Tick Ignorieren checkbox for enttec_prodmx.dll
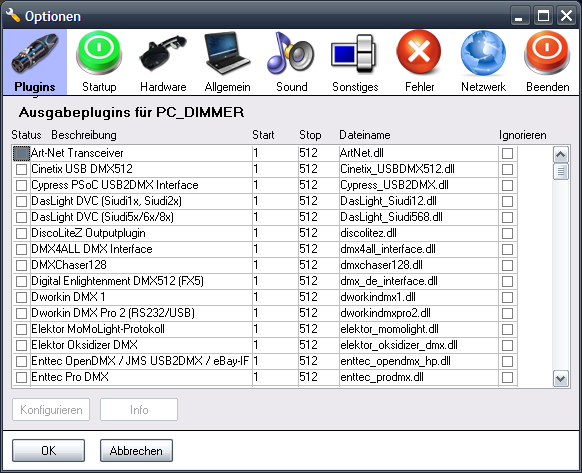582x473 pixels. 507,377
